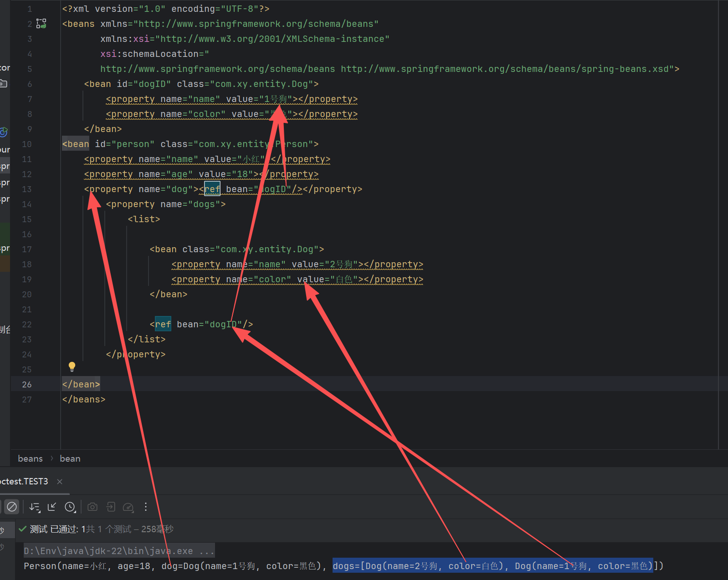Viewport: 728px width, 580px height.
Task: Open the sort tests dropdown
Action: [35, 507]
